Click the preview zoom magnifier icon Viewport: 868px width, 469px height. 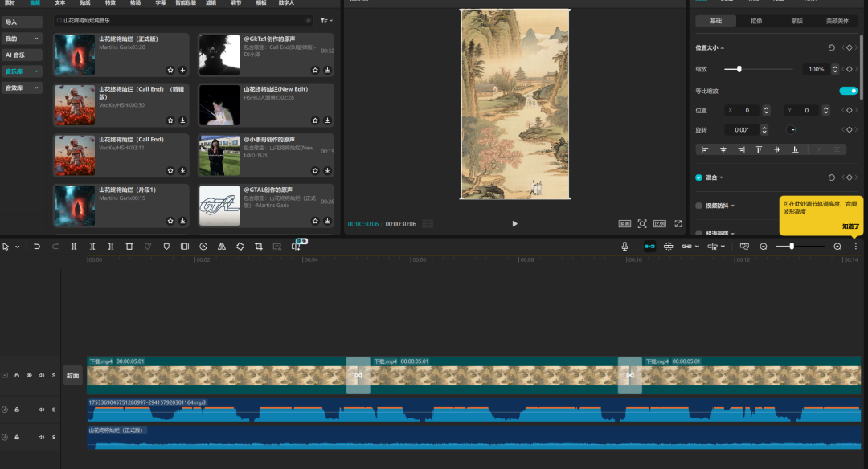coord(642,224)
